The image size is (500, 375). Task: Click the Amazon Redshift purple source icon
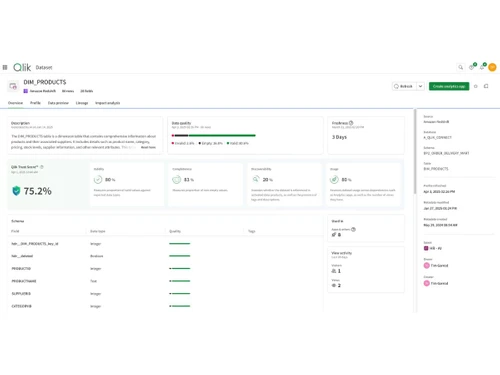tap(25, 91)
